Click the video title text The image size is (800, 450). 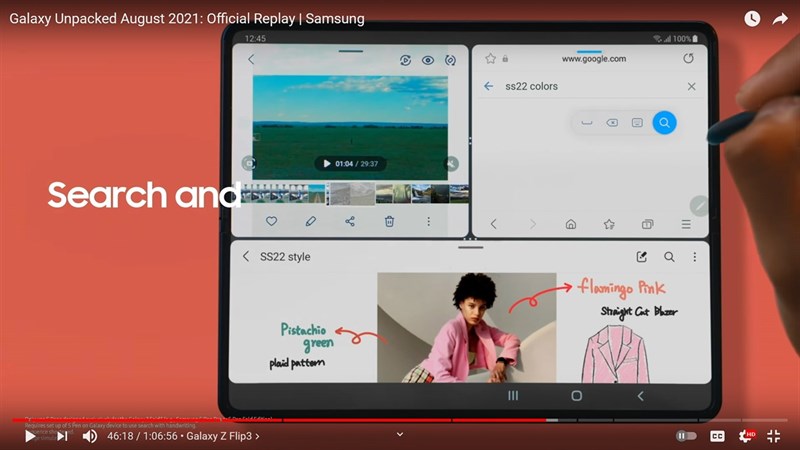(x=187, y=19)
